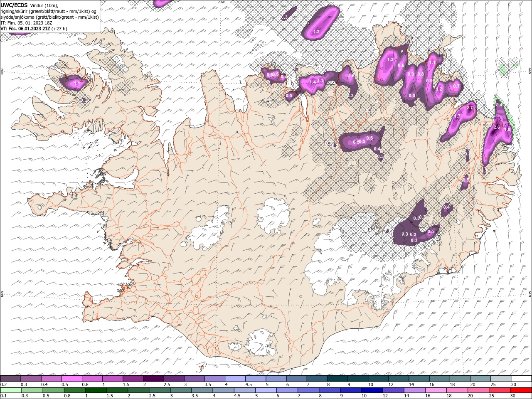The image size is (532, 399).
Task: Click the 2.7 precipitation value on the map
Action: (x=470, y=108)
